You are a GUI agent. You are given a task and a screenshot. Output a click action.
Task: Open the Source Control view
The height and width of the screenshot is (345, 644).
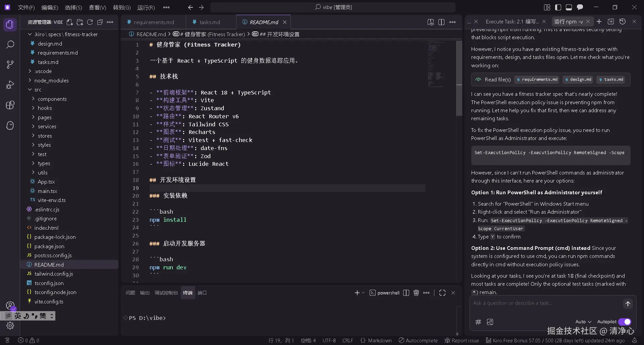(10, 64)
